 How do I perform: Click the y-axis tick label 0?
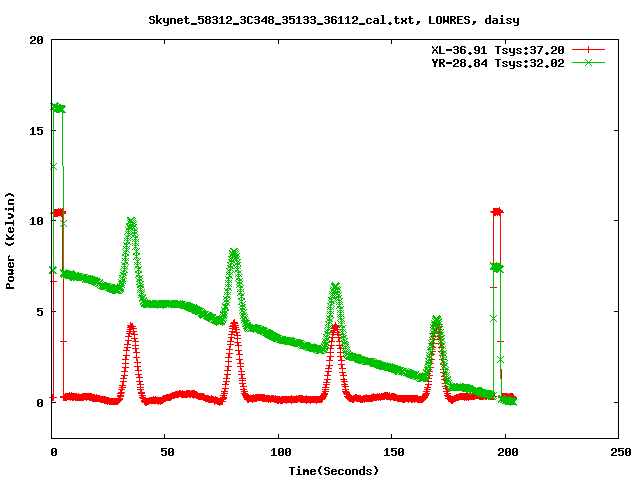click(x=40, y=403)
